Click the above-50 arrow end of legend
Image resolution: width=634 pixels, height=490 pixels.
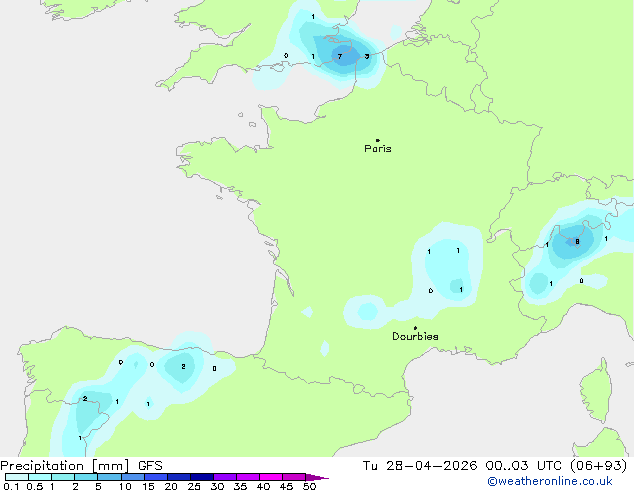(317, 477)
